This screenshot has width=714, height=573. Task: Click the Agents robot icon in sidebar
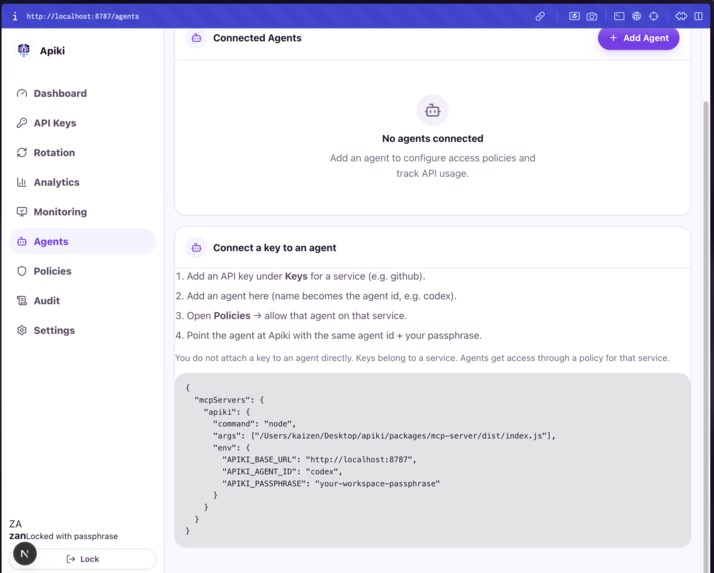click(22, 241)
